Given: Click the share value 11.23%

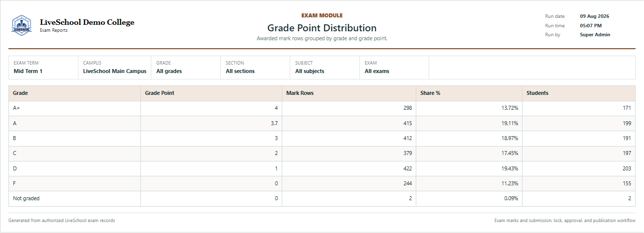Looking at the screenshot, I should (510, 183).
